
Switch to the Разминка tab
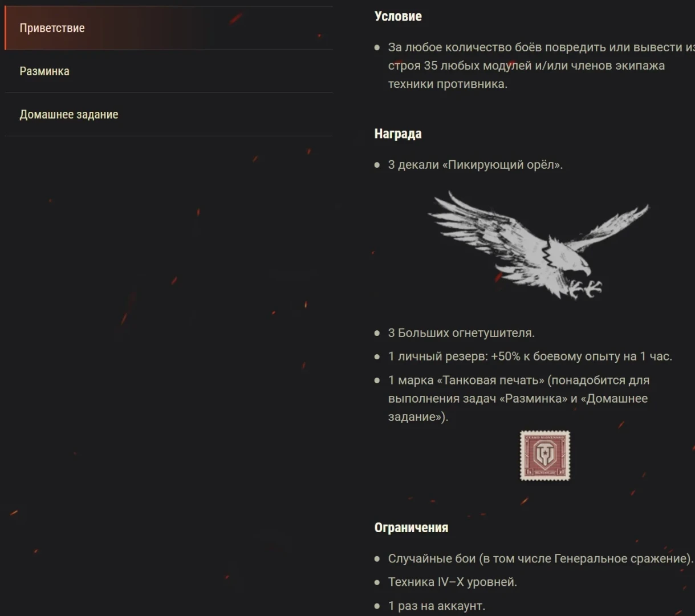pos(169,71)
